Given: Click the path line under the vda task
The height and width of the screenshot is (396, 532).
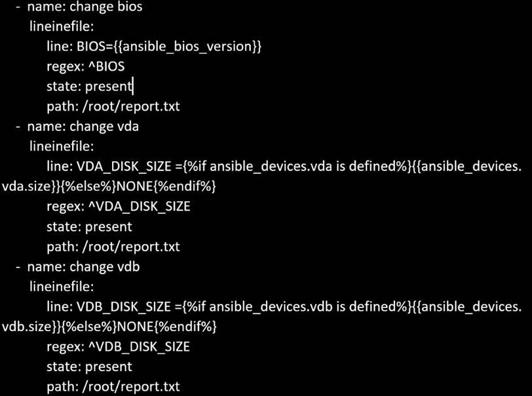Looking at the screenshot, I should 113,247.
